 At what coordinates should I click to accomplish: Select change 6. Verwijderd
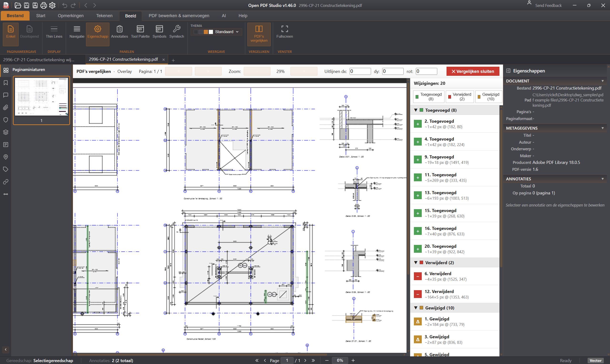coord(455,276)
